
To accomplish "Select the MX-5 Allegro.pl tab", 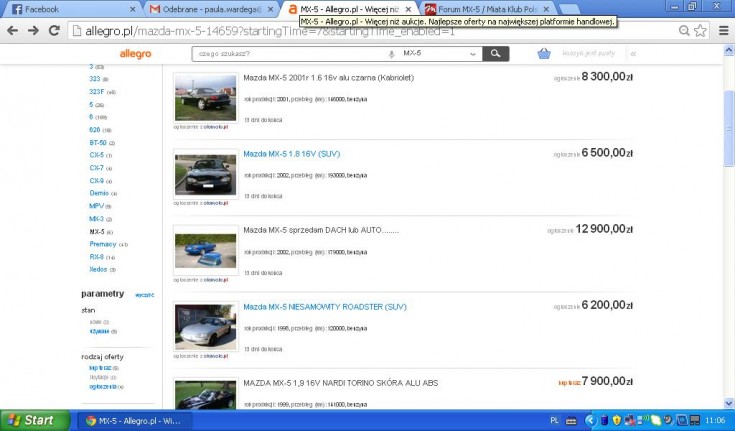I will click(x=349, y=9).
